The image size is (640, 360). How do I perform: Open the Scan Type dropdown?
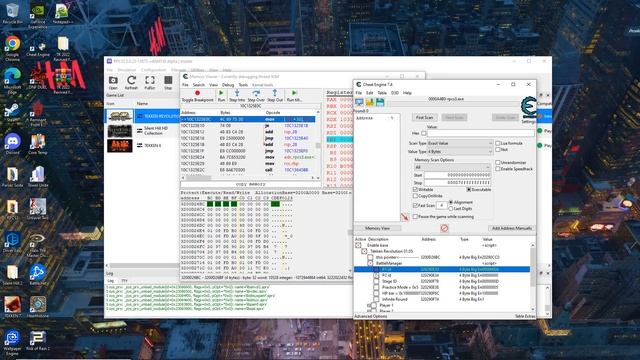click(x=460, y=143)
